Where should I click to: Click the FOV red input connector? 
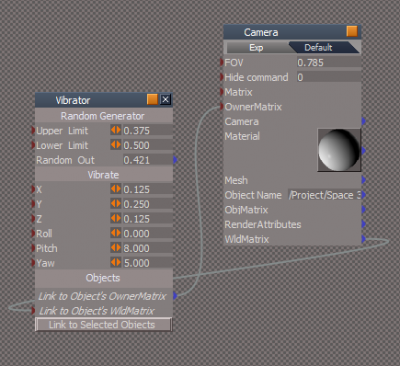[x=222, y=62]
